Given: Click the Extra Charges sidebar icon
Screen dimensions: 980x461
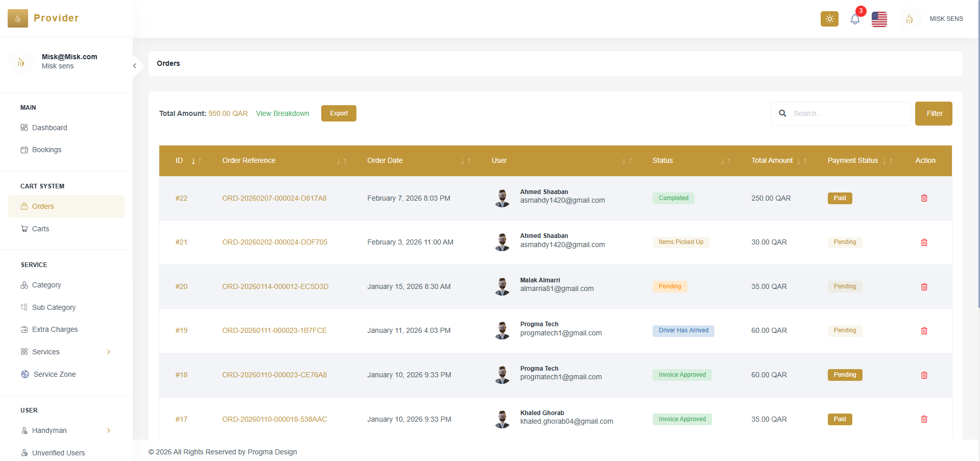Looking at the screenshot, I should tap(25, 329).
